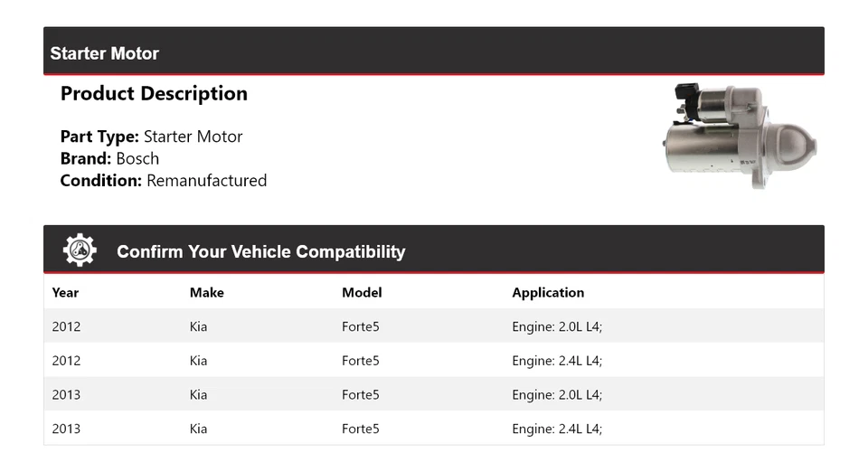Select the Year column header
The width and height of the screenshot is (868, 472).
[66, 292]
